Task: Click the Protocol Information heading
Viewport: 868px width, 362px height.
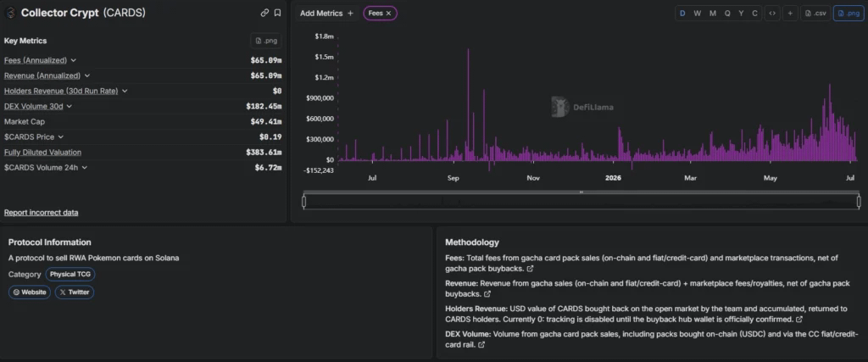Action: [x=50, y=242]
